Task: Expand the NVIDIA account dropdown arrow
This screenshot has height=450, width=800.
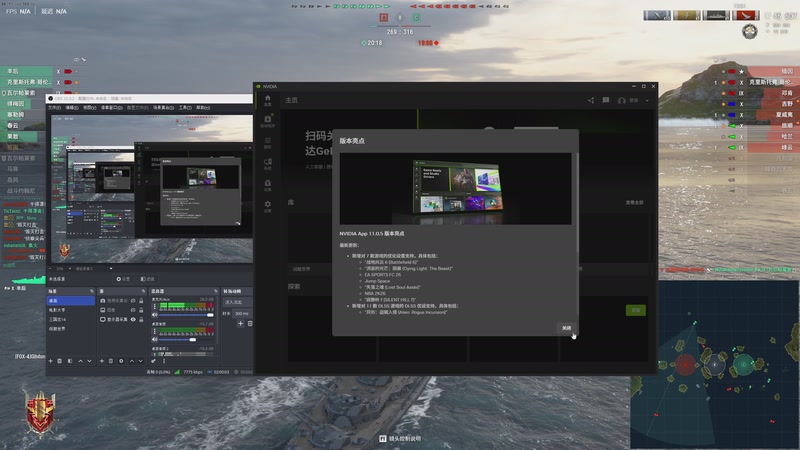Action: pos(647,101)
